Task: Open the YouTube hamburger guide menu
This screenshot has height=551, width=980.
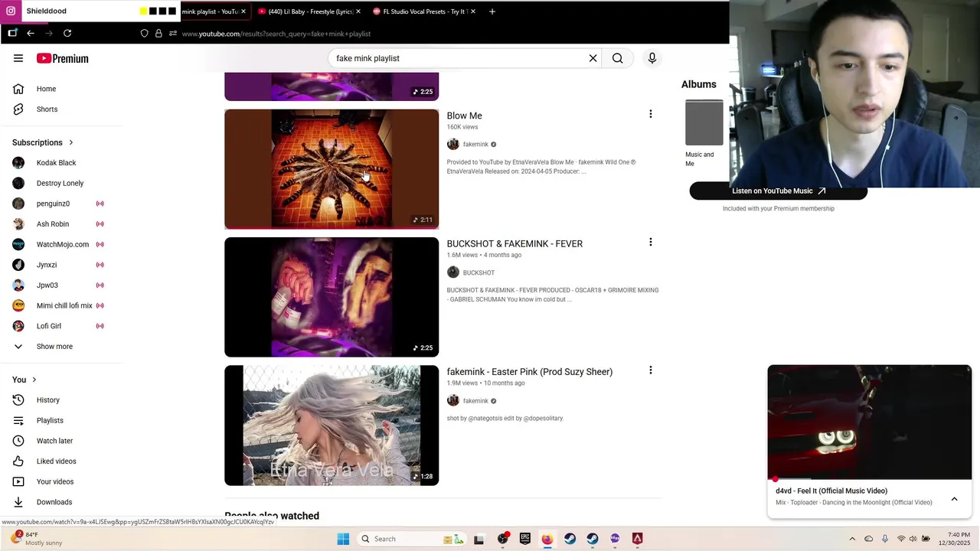Action: tap(18, 58)
